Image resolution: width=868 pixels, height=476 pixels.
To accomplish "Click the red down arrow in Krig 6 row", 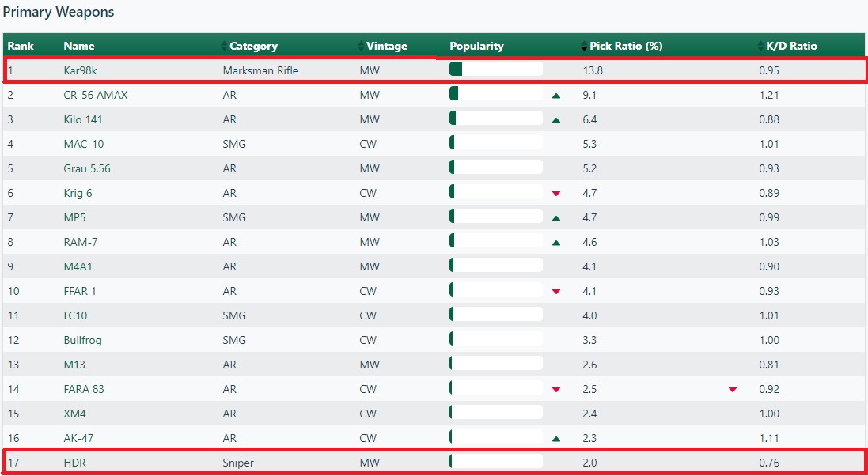I will [x=555, y=194].
